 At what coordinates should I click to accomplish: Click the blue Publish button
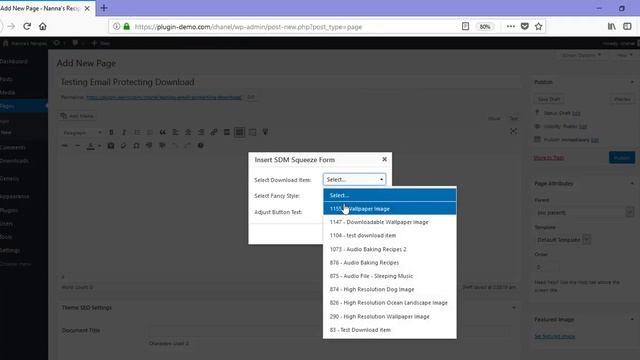[x=622, y=158]
